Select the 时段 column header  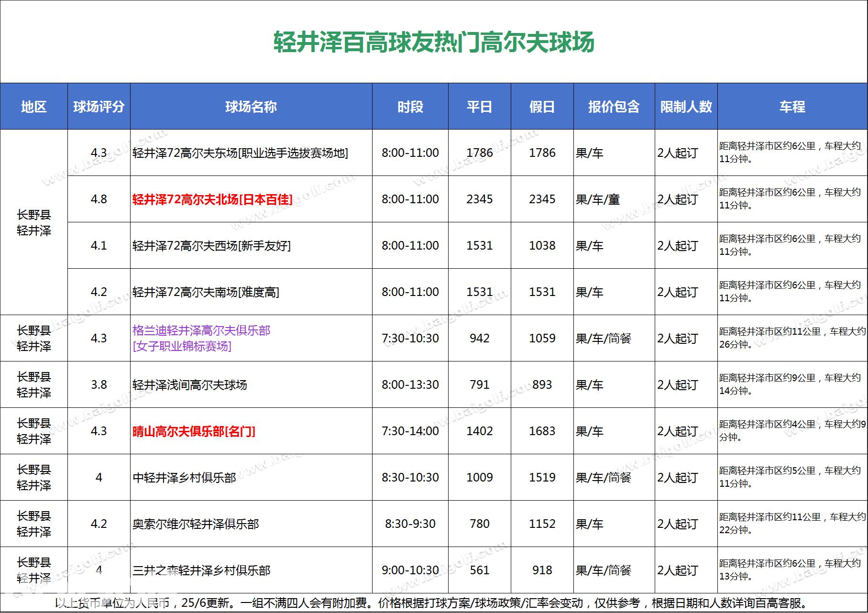point(410,107)
